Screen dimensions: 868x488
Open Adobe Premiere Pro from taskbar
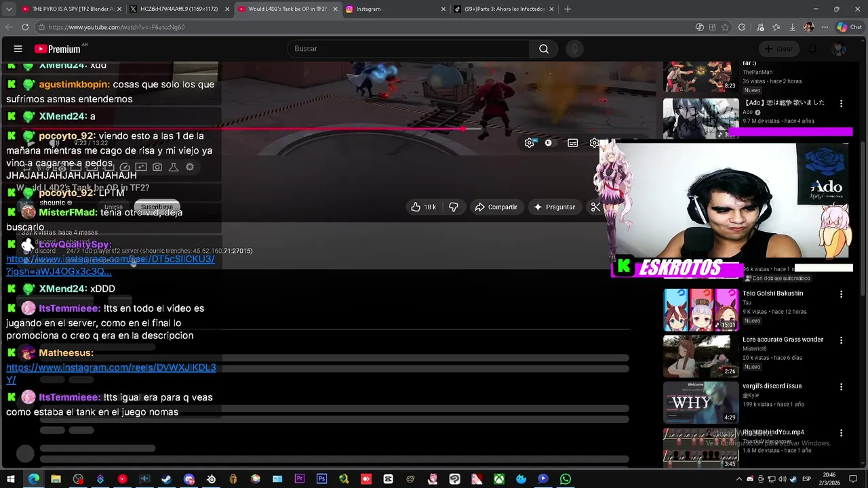click(x=299, y=479)
